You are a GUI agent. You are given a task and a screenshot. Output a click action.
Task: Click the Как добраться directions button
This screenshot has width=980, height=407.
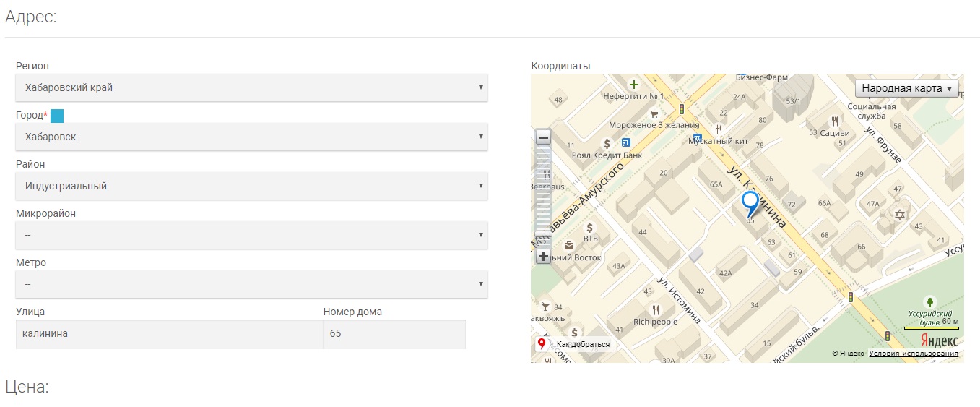pyautogui.click(x=576, y=345)
